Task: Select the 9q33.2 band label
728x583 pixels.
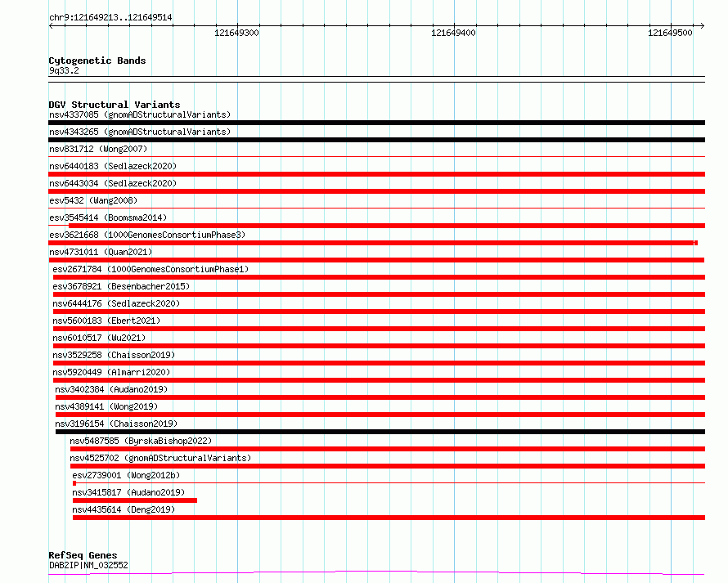Action: click(64, 70)
